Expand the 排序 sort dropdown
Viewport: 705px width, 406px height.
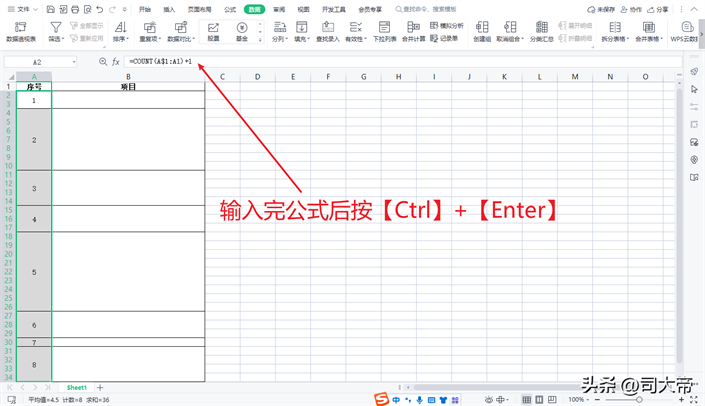click(x=119, y=39)
